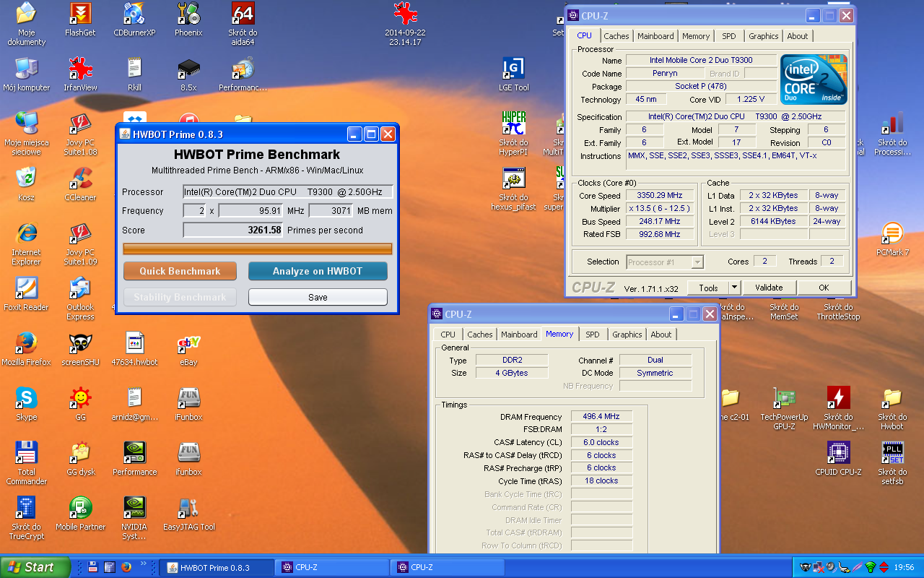Open the About tab in top CPU-Z window

click(x=798, y=36)
